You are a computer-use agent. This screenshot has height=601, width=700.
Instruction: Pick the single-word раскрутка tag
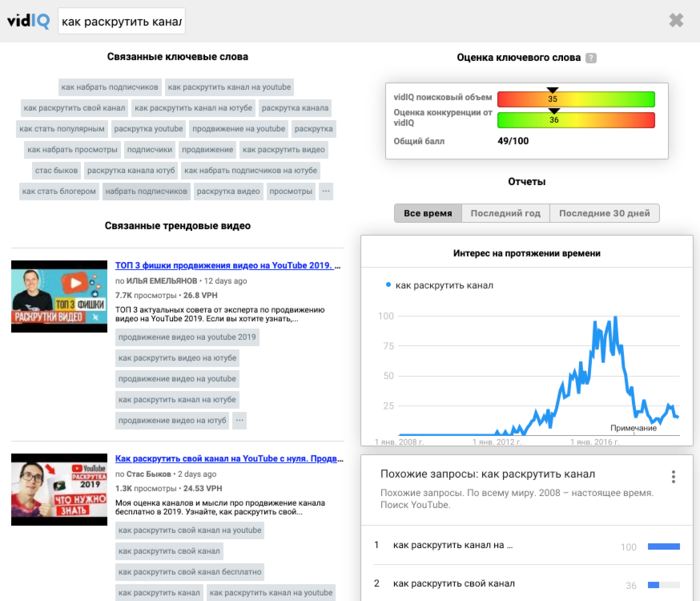click(x=313, y=128)
